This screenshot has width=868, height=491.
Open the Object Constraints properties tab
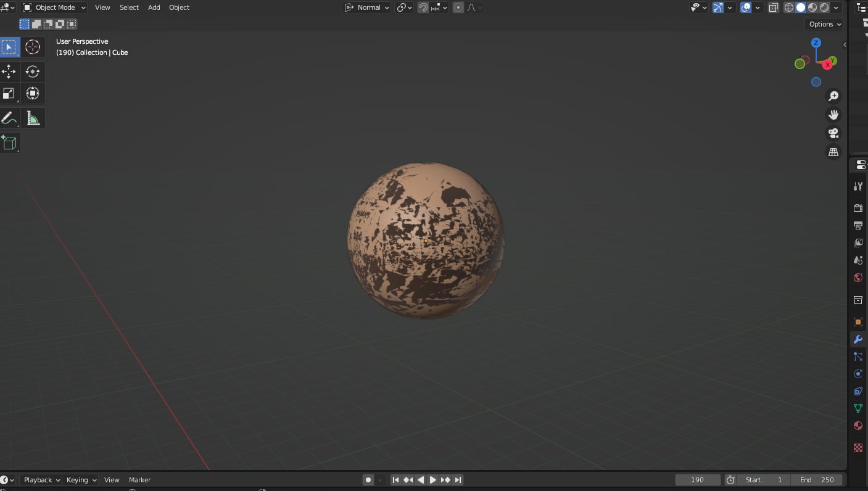pyautogui.click(x=858, y=391)
